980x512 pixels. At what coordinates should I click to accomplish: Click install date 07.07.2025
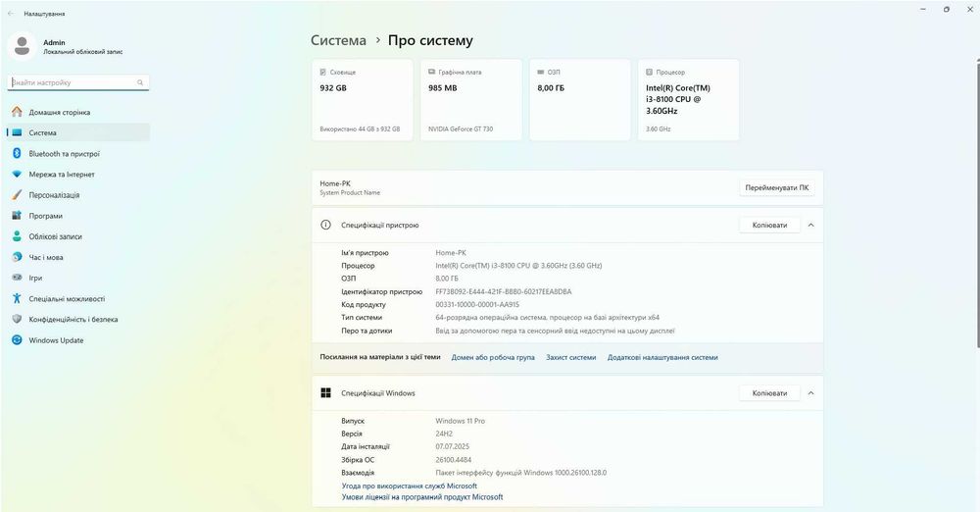pyautogui.click(x=453, y=447)
